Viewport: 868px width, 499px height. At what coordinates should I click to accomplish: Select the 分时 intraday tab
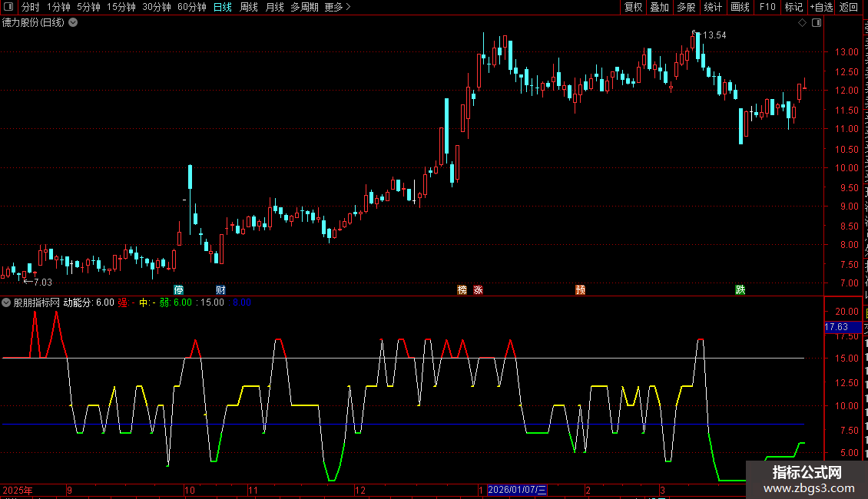tap(31, 7)
